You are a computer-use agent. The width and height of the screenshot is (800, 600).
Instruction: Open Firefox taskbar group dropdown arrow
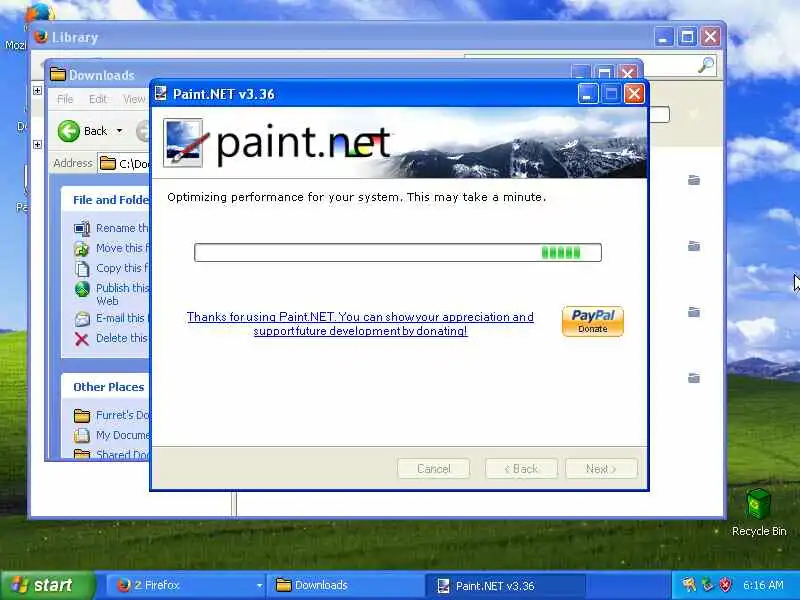pos(259,586)
